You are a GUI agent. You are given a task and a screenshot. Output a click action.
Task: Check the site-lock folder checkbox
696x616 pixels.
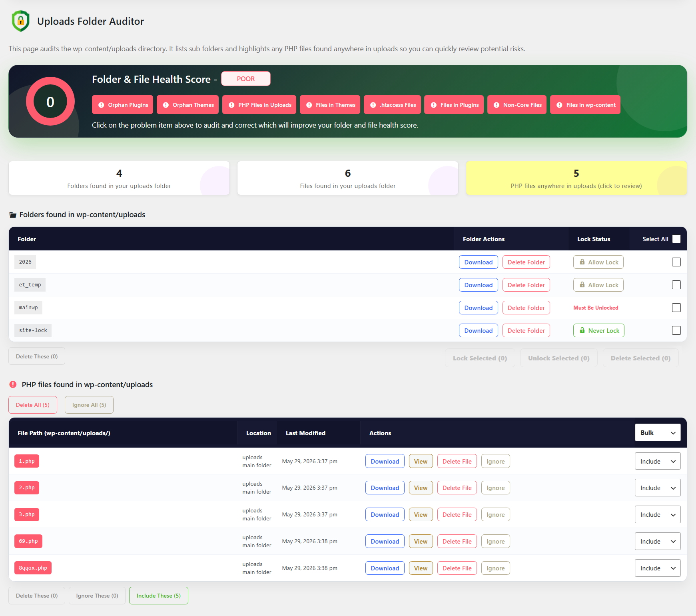[x=676, y=330]
